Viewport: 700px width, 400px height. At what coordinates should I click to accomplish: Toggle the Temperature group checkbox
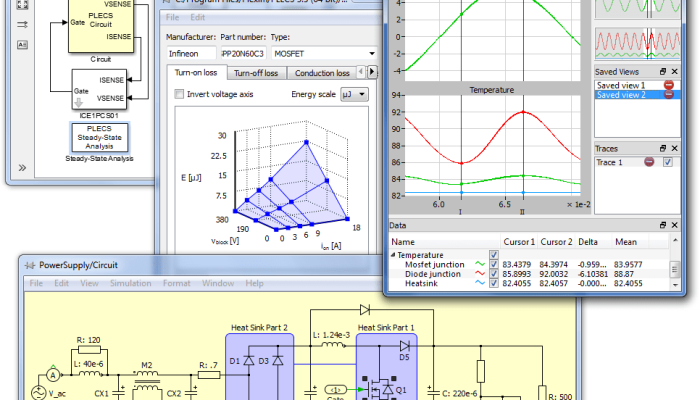[x=494, y=255]
